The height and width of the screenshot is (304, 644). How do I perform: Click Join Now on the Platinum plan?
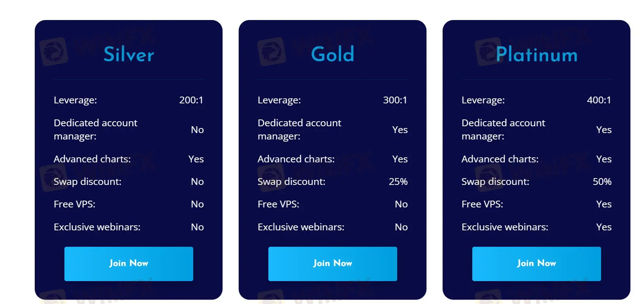536,264
